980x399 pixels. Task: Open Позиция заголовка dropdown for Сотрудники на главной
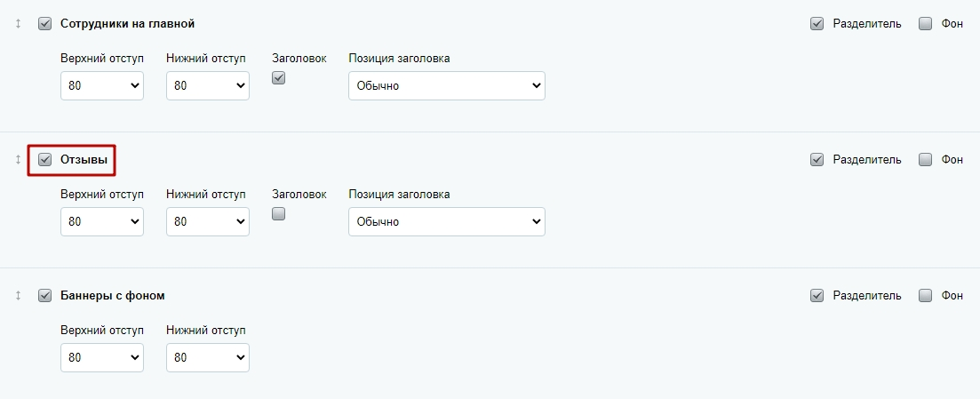pyautogui.click(x=446, y=86)
